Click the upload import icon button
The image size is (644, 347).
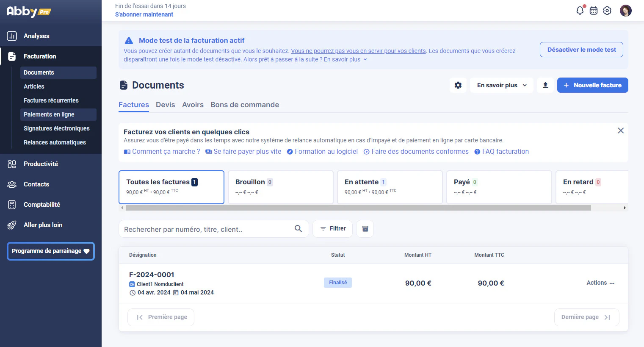545,85
